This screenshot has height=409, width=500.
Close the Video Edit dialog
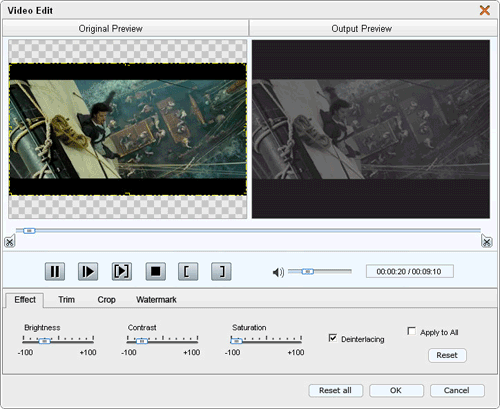coord(485,10)
